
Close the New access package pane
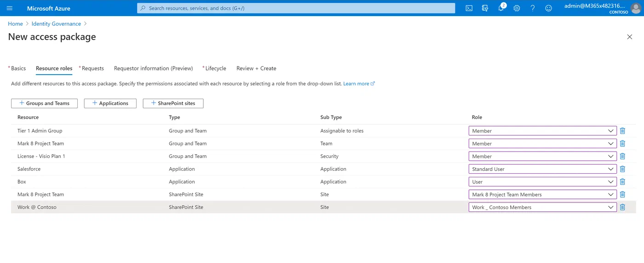coord(630,37)
